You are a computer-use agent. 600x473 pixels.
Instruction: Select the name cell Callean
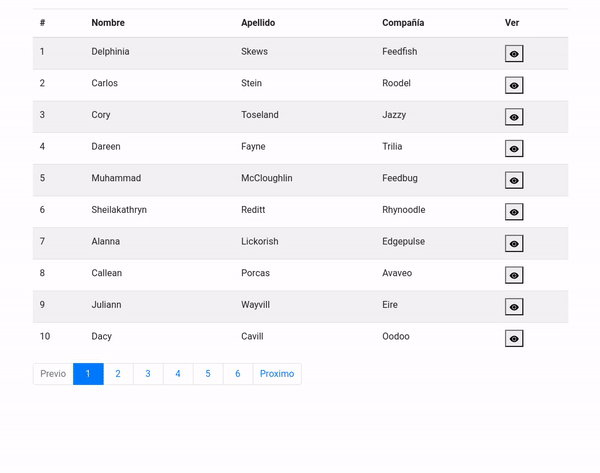(107, 273)
